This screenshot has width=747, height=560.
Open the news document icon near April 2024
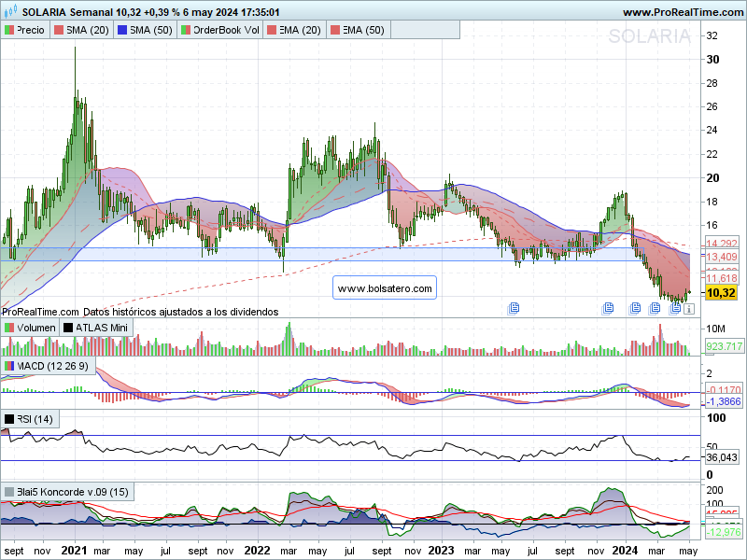(674, 308)
